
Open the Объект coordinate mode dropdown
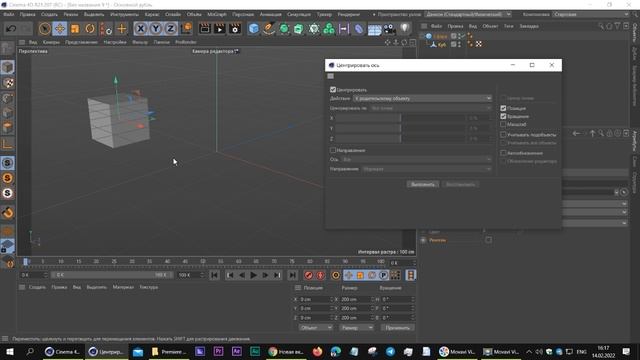[x=316, y=328]
